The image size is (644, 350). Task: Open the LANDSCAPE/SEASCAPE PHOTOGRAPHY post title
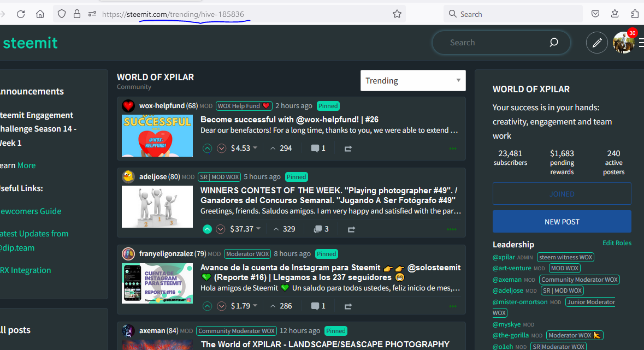[x=326, y=344]
